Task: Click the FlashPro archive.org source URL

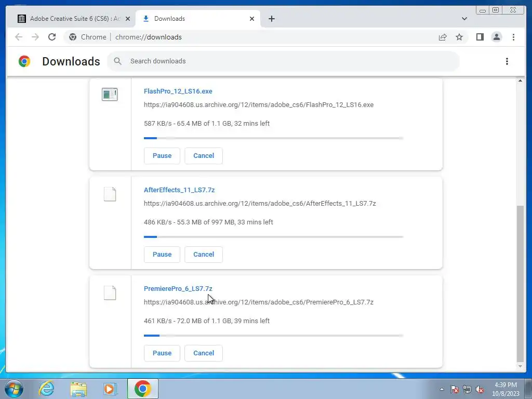Action: (x=259, y=105)
